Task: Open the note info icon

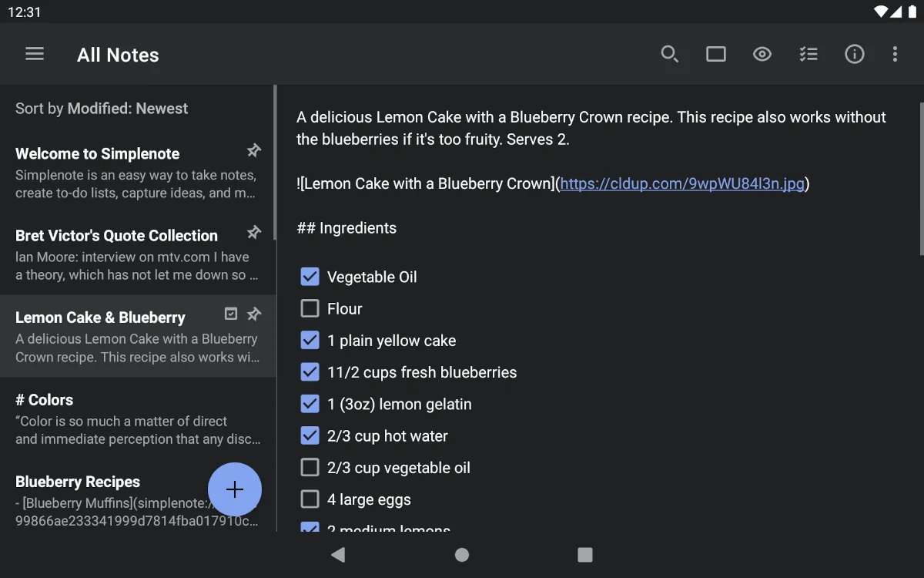Action: (x=855, y=54)
